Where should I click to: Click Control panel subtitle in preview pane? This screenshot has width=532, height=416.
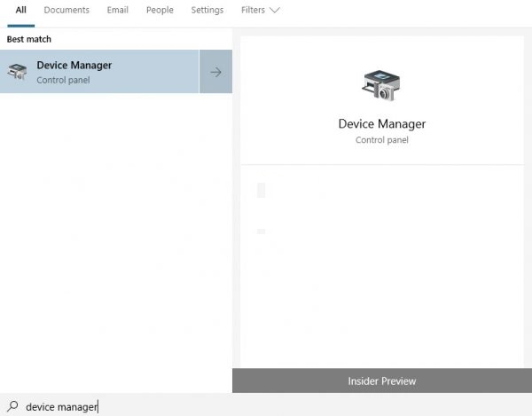click(381, 140)
